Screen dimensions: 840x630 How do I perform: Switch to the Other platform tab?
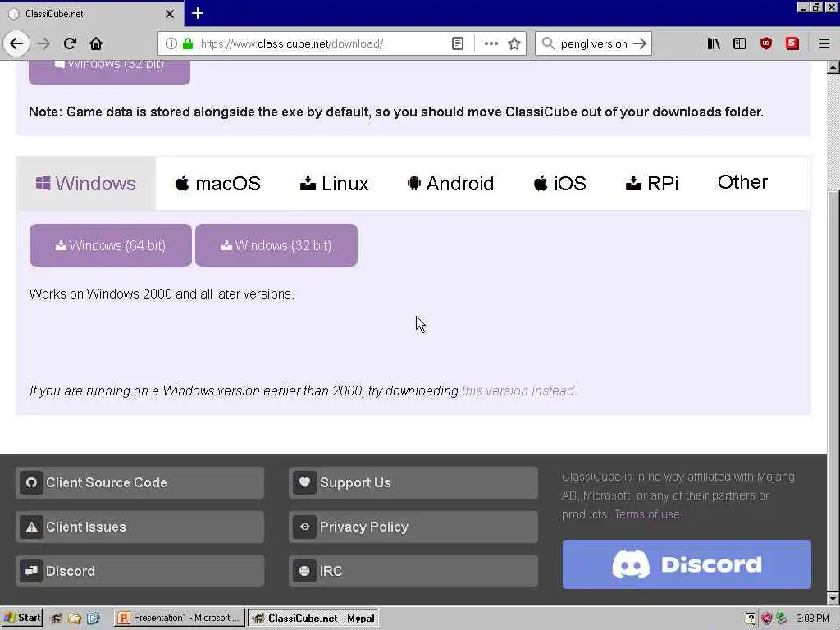tap(742, 182)
